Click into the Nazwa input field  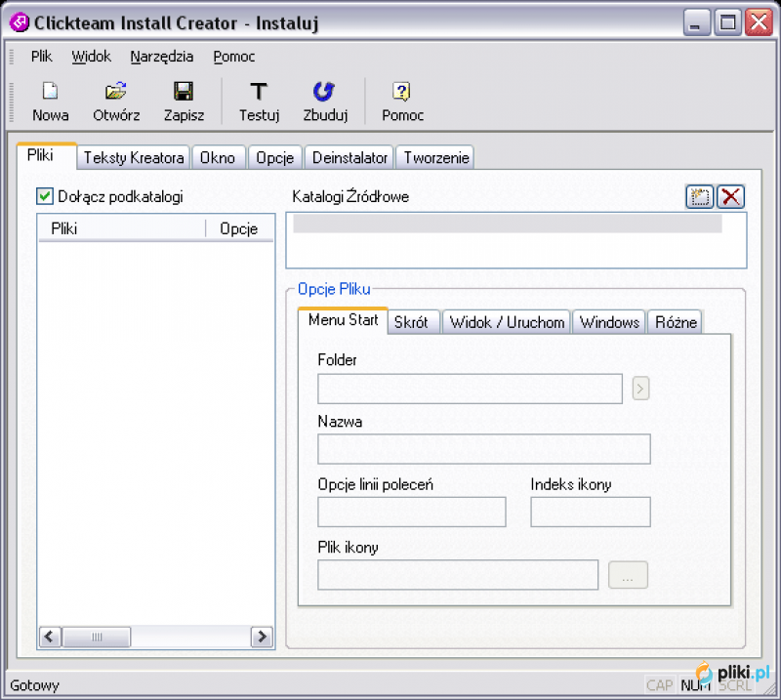[x=483, y=449]
